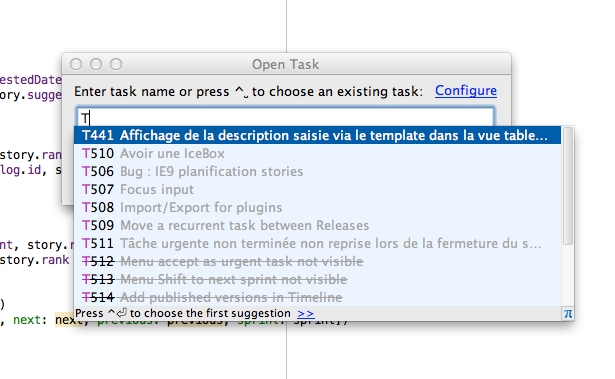Click the task name input field
This screenshot has height=379, width=615.
pos(285,117)
